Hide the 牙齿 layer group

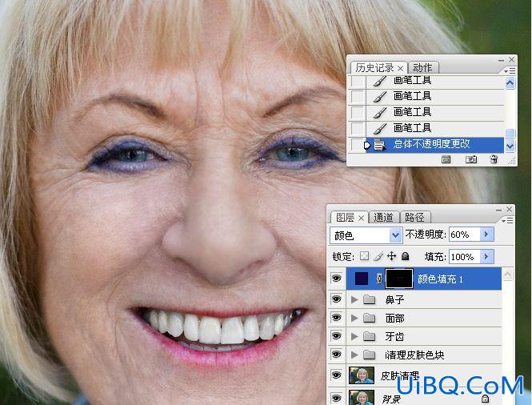(x=336, y=336)
